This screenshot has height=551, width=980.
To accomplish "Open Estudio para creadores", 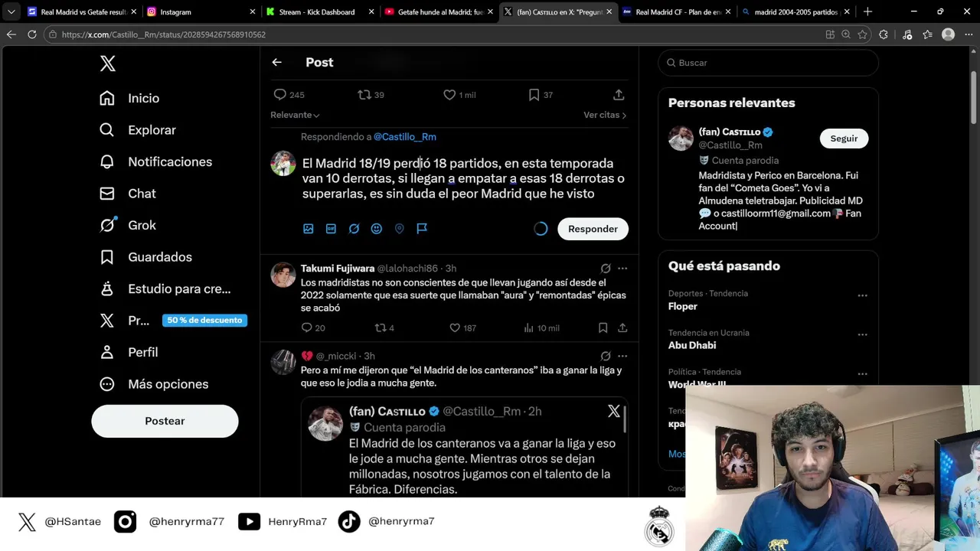I will (165, 289).
